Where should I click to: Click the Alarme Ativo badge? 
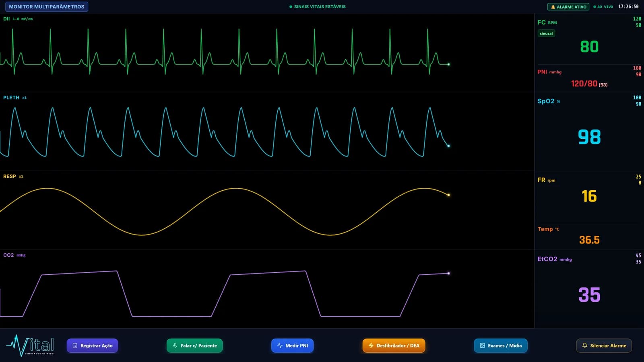coord(568,7)
